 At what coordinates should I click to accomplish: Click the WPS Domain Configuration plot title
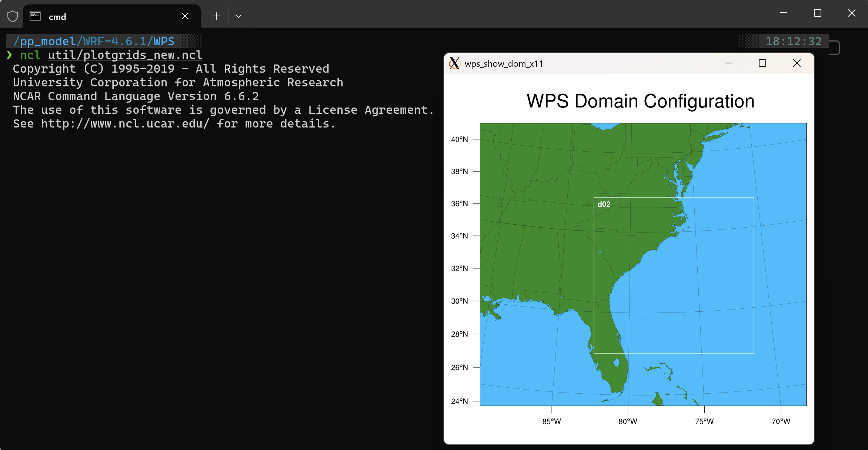click(640, 101)
